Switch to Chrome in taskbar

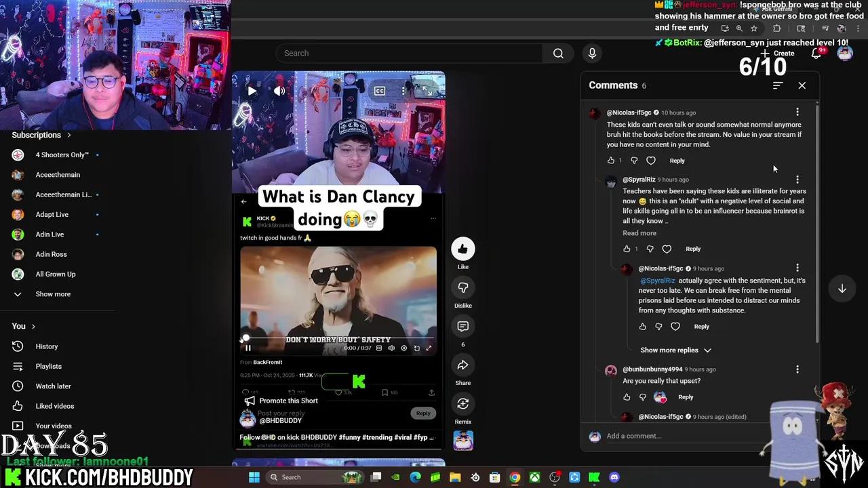pyautogui.click(x=515, y=477)
